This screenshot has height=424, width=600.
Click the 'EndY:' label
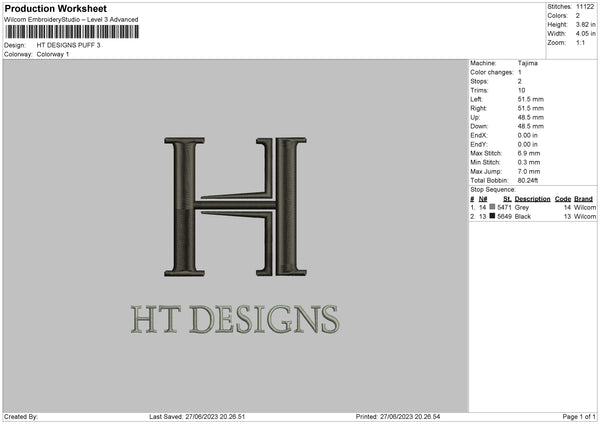pyautogui.click(x=479, y=145)
